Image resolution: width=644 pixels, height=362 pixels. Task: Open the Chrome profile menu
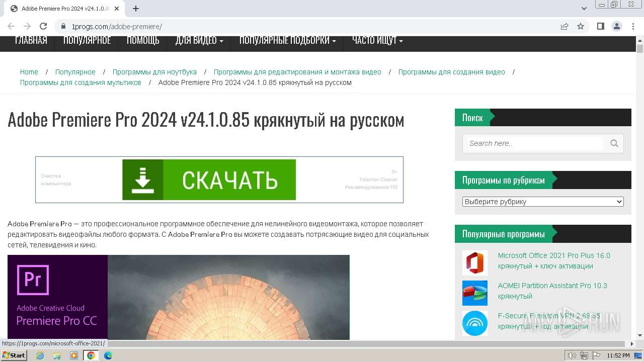tap(616, 26)
